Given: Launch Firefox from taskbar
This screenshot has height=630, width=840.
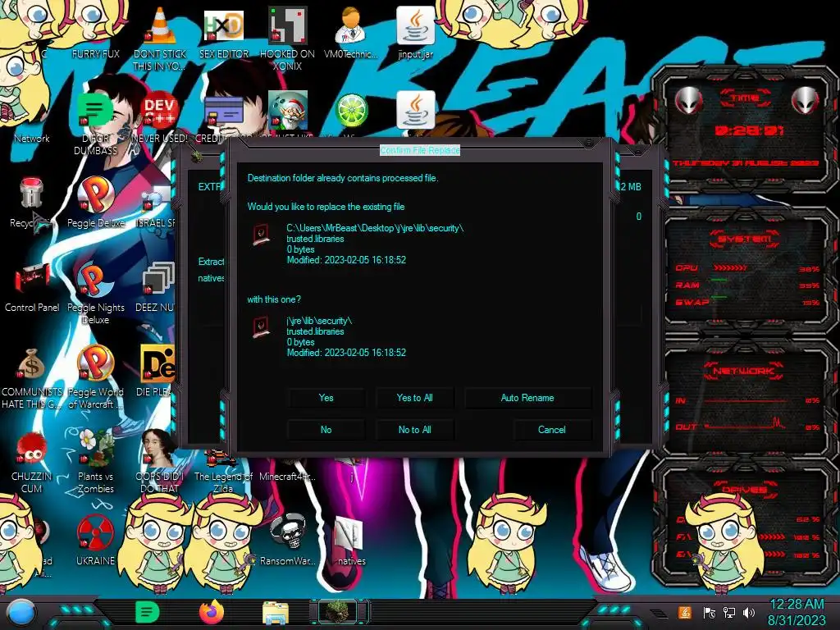Looking at the screenshot, I should coord(212,612).
